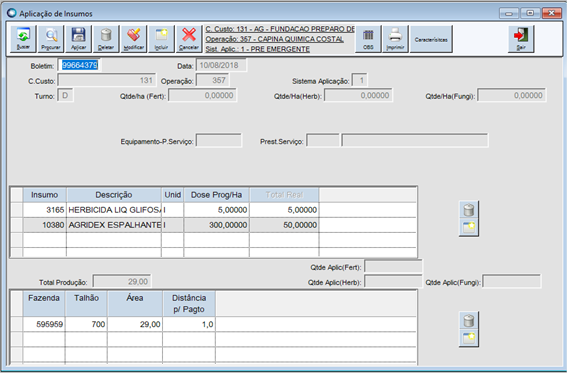Click the C.Custo field showing 131

tap(107, 80)
